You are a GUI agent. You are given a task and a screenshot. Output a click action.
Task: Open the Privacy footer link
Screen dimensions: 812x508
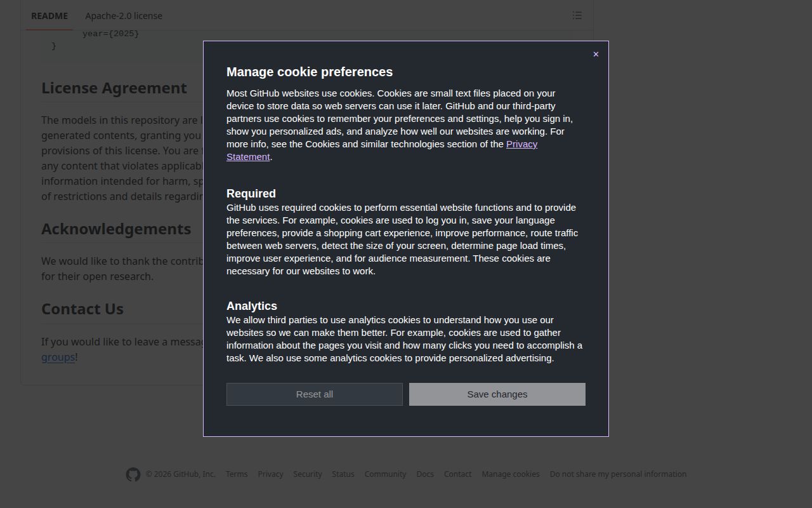point(270,474)
